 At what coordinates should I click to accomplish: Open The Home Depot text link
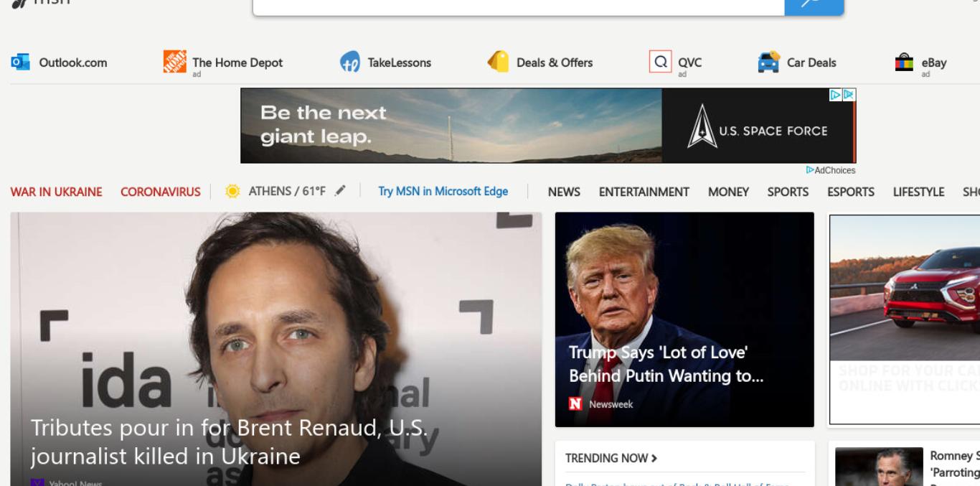(237, 62)
